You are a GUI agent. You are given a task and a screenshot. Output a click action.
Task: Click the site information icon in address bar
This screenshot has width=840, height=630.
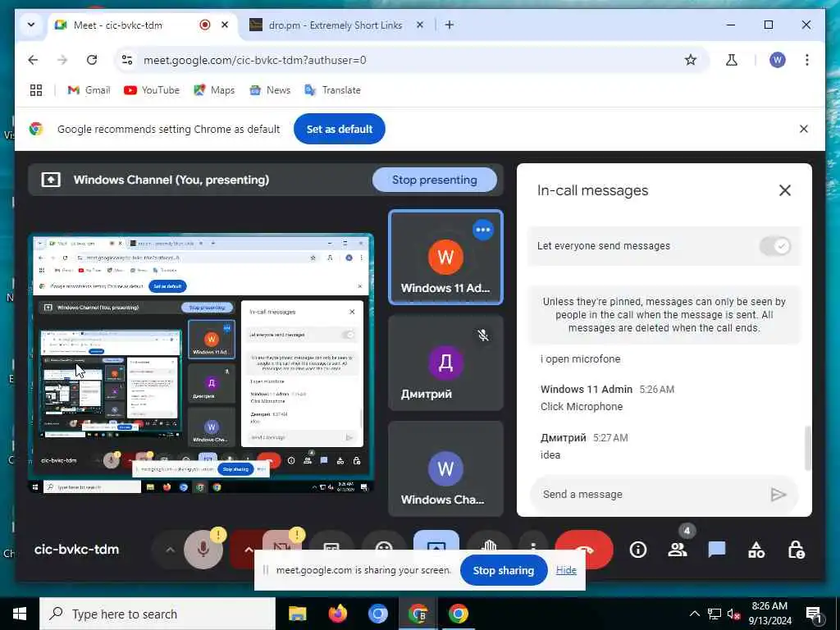(x=127, y=60)
